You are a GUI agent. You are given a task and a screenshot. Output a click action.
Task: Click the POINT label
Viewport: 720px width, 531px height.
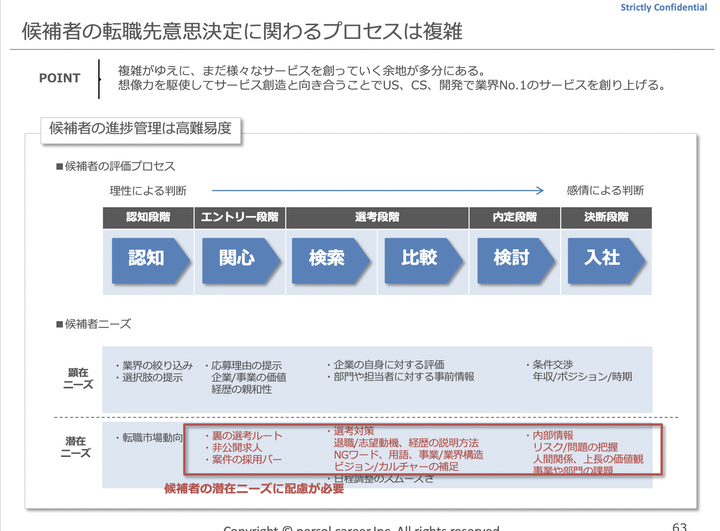[60, 78]
